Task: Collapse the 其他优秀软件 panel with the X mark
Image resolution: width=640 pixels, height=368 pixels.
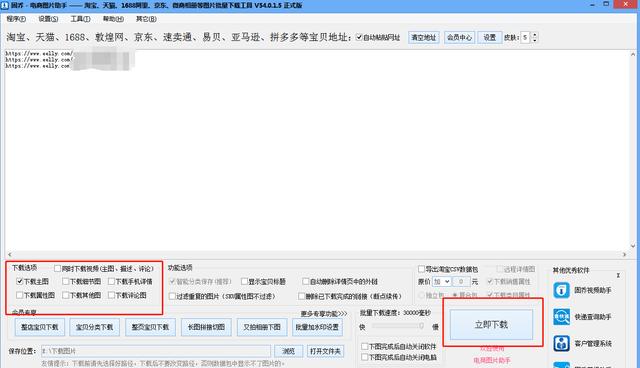Action: 618,275
